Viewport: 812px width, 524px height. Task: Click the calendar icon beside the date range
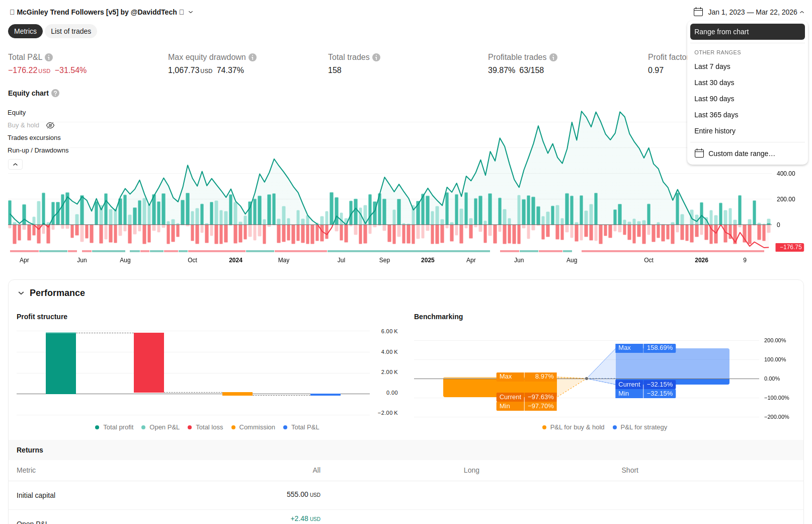[698, 12]
